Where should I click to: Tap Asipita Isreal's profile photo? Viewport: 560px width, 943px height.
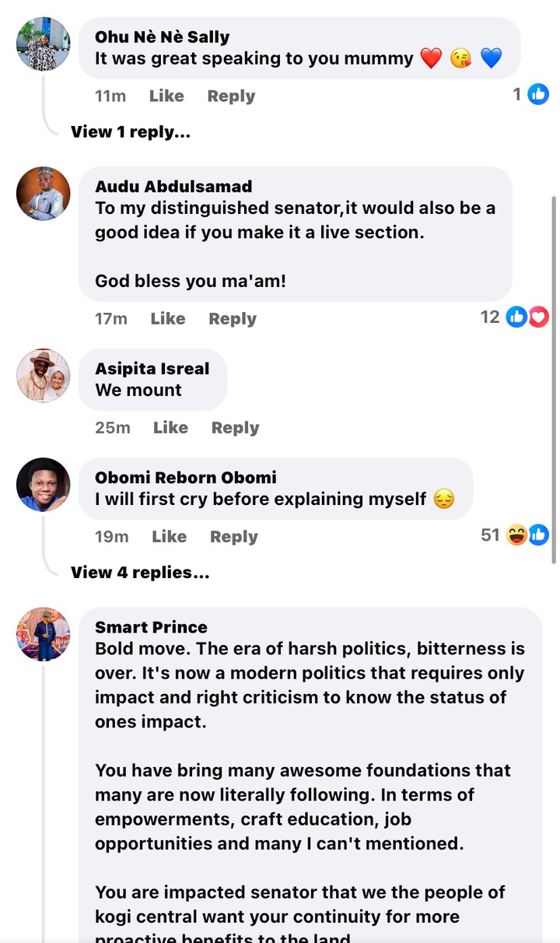(44, 376)
